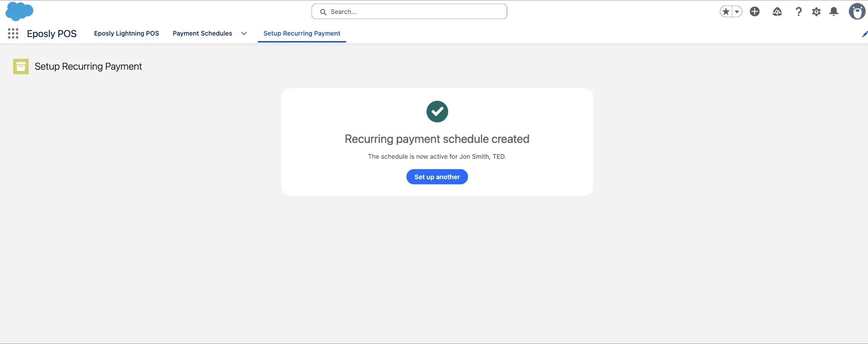Viewport: 868px width, 344px height.
Task: Expand the Payment Schedules tab chevron
Action: (244, 33)
